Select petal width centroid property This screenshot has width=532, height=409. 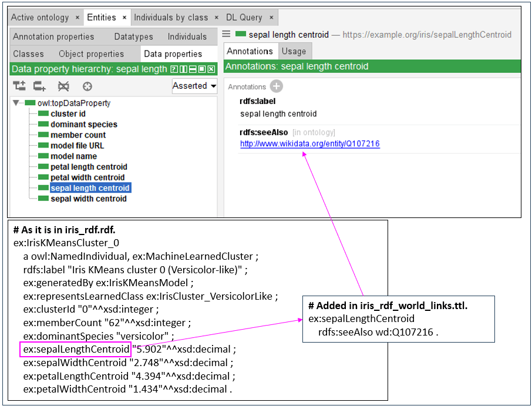pos(87,177)
